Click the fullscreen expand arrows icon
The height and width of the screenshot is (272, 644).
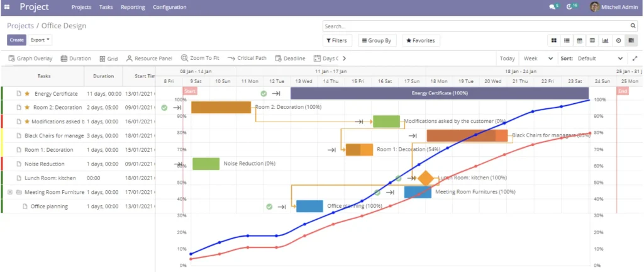pos(634,59)
